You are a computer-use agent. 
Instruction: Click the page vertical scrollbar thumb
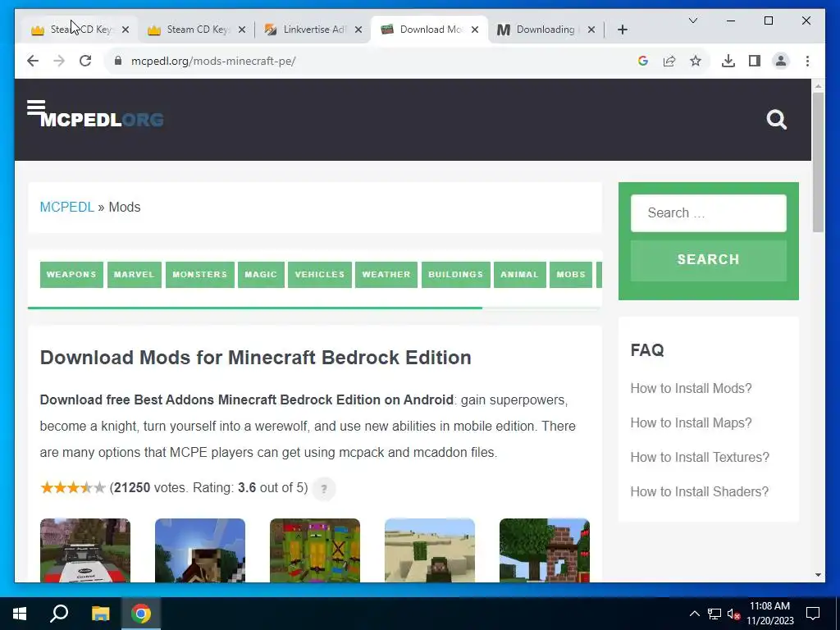click(x=818, y=162)
